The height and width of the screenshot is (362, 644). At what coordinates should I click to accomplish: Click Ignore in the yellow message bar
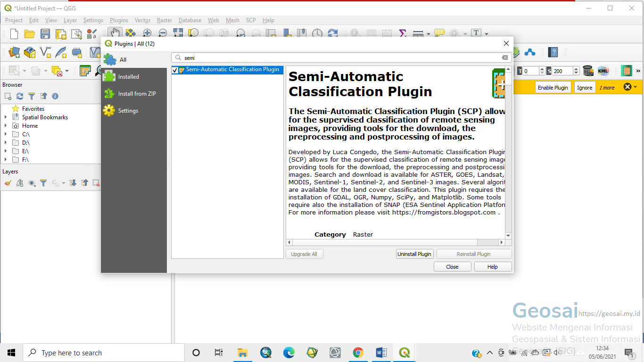[585, 88]
